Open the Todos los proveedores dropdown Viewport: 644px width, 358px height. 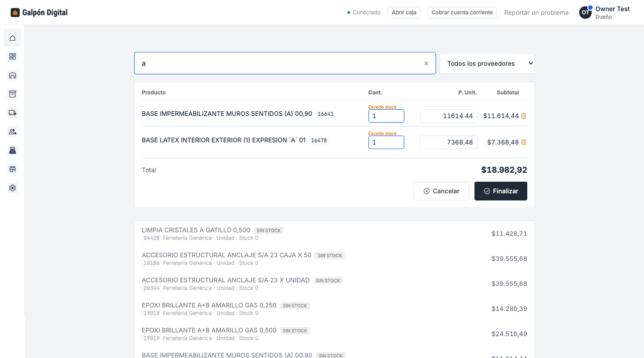point(487,63)
